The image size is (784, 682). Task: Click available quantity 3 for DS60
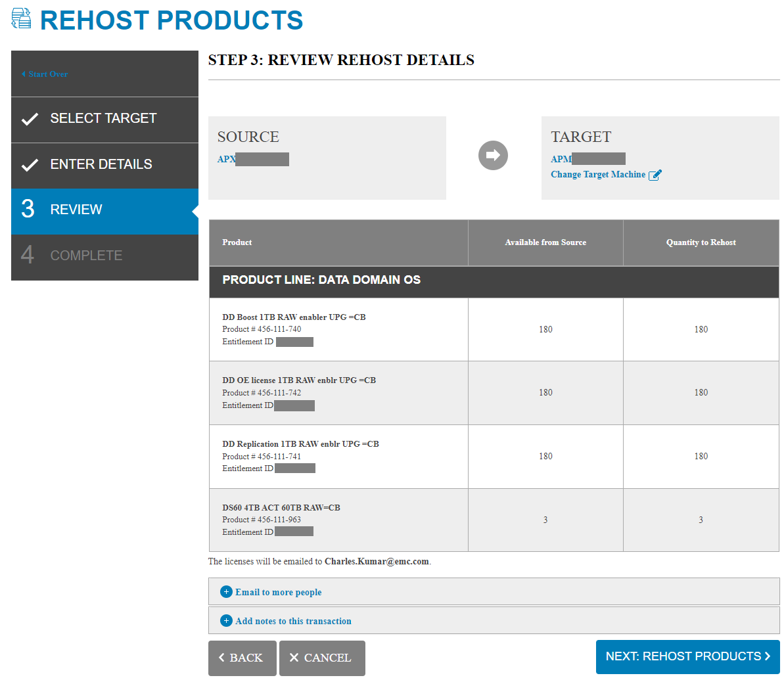(x=545, y=520)
